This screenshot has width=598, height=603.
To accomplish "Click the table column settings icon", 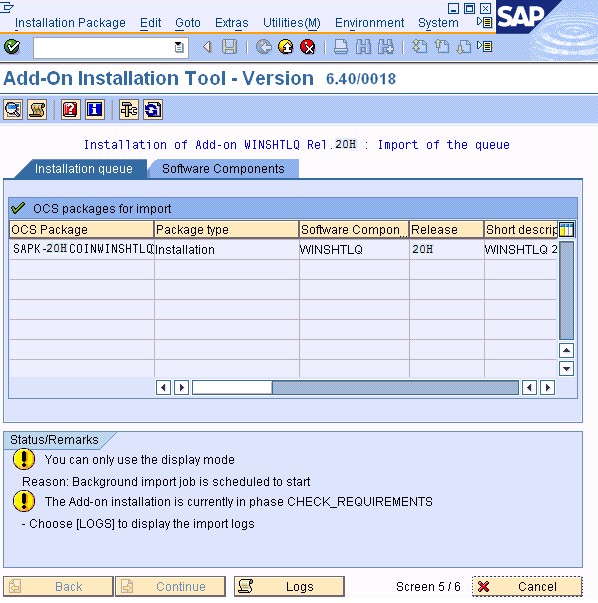I will [566, 230].
